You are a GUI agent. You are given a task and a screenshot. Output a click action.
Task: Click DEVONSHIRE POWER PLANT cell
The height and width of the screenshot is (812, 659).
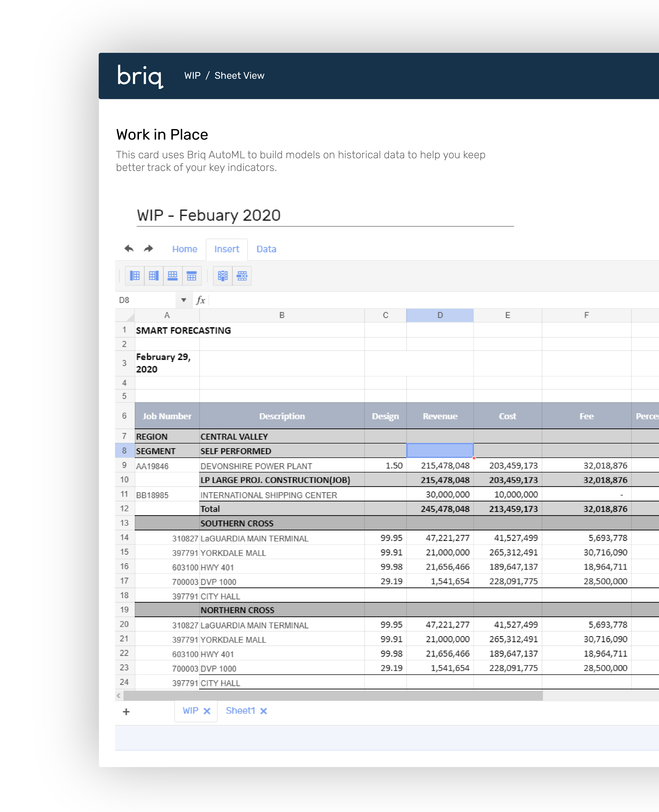pos(282,466)
